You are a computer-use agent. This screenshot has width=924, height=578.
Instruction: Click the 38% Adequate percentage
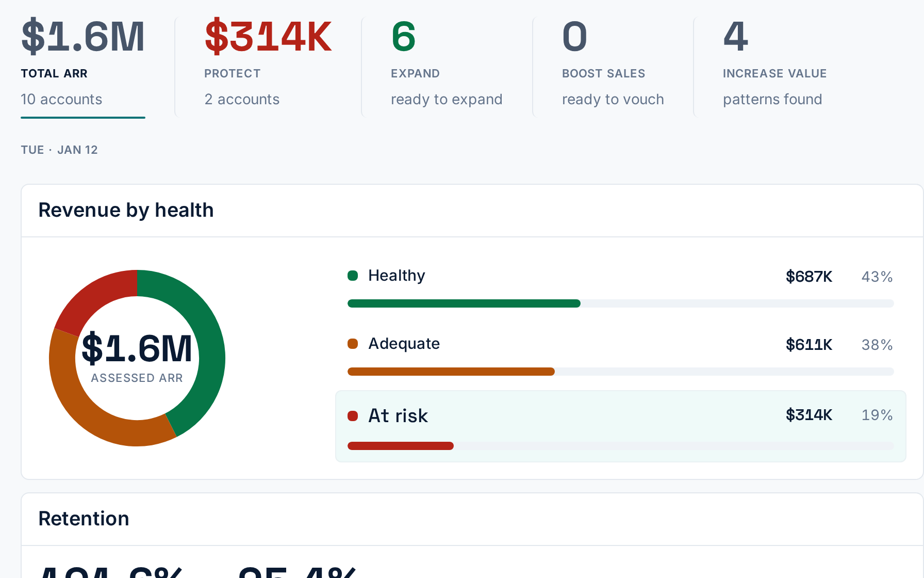click(x=877, y=345)
